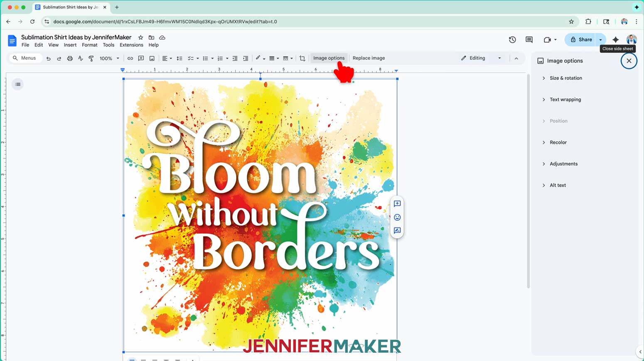Go back to the previous page
644x361 pixels.
(x=8, y=22)
